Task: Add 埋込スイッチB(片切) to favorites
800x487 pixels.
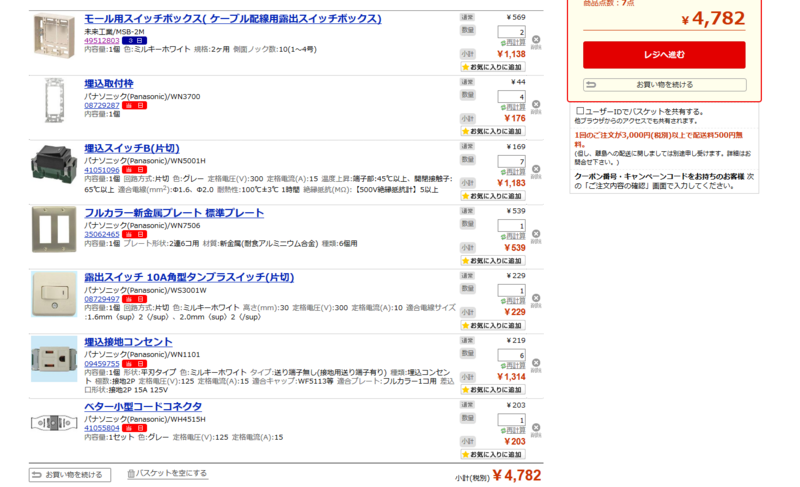Action: [x=493, y=196]
